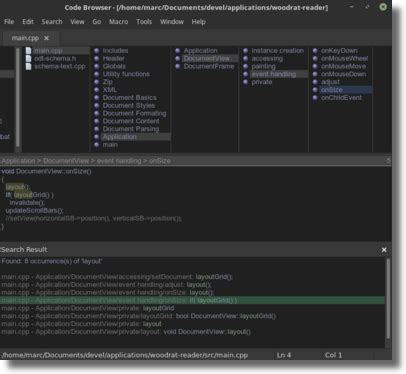Select the onMouseMove node
The image size is (406, 374).
(343, 66)
